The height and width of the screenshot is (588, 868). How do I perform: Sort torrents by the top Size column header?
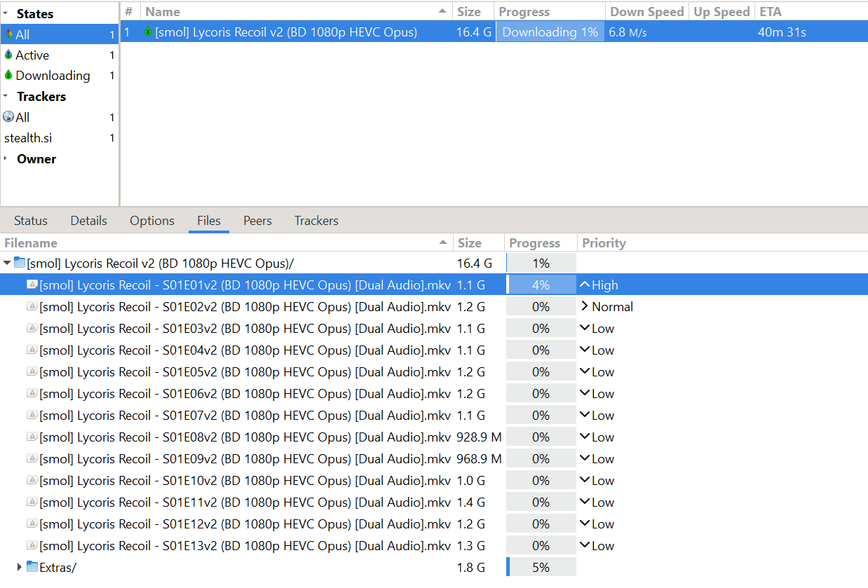click(473, 12)
